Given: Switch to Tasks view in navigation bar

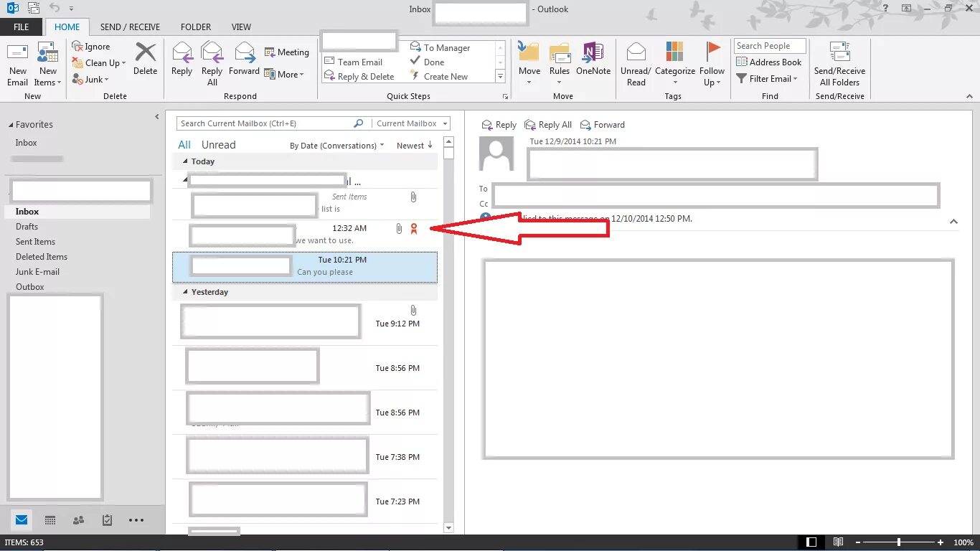Looking at the screenshot, I should click(107, 520).
